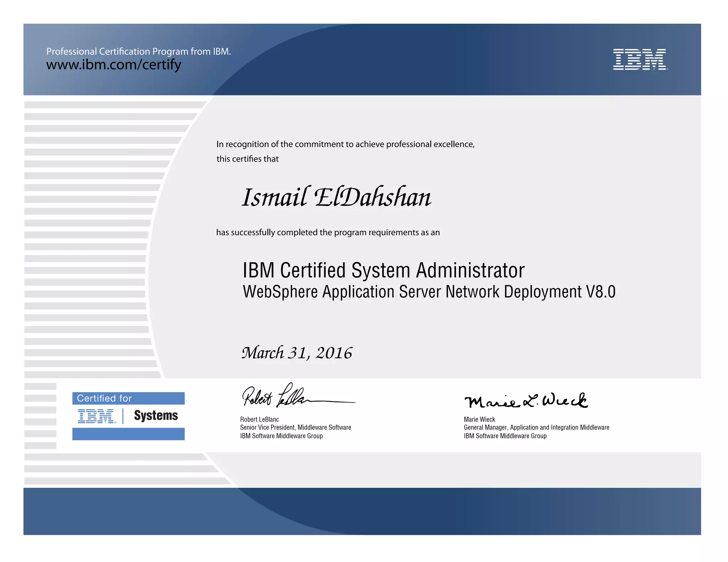Click the IBM logo in Systems badge
Viewport: 728px width, 562px height.
pos(97,416)
